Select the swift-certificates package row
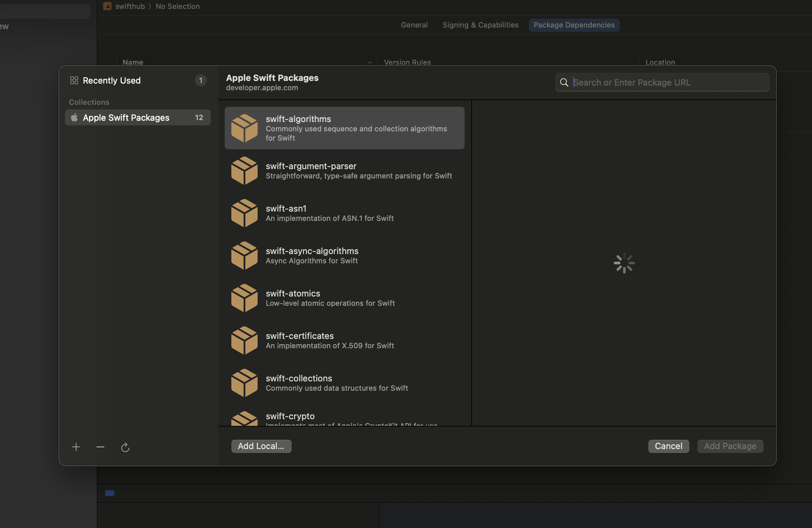This screenshot has width=812, height=528. [x=345, y=340]
